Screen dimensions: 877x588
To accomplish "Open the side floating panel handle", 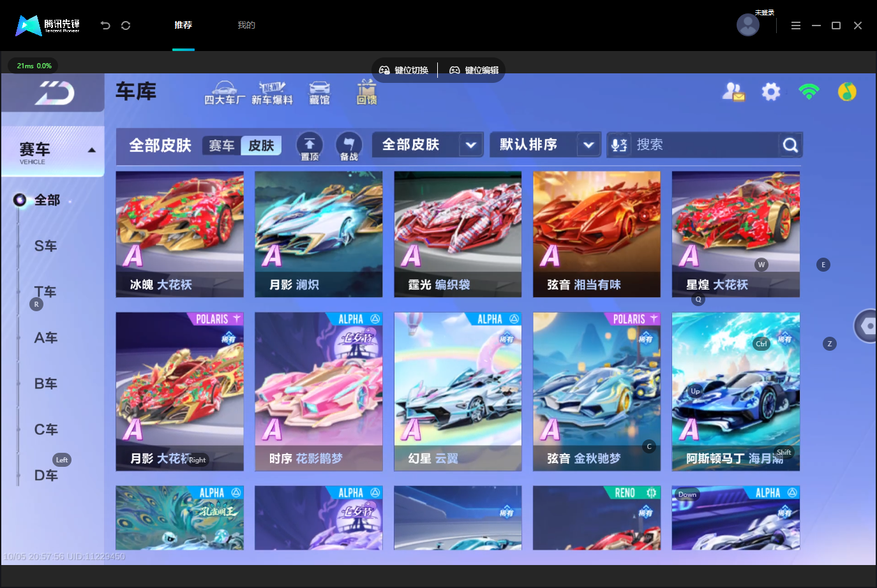I will (x=866, y=326).
